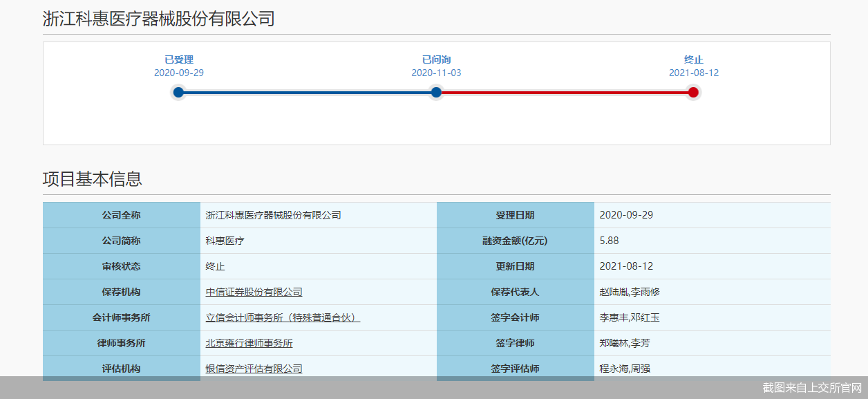This screenshot has height=399, width=868.
Task: Select the 已问询 status label
Action: (436, 59)
